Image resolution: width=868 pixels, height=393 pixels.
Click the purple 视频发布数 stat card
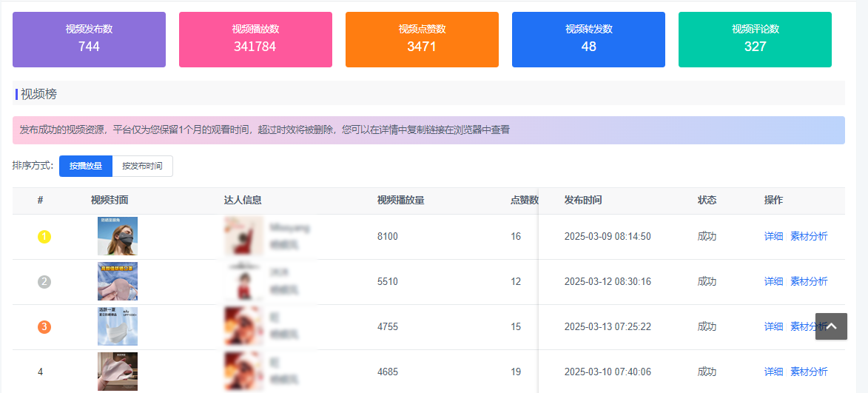pos(89,39)
